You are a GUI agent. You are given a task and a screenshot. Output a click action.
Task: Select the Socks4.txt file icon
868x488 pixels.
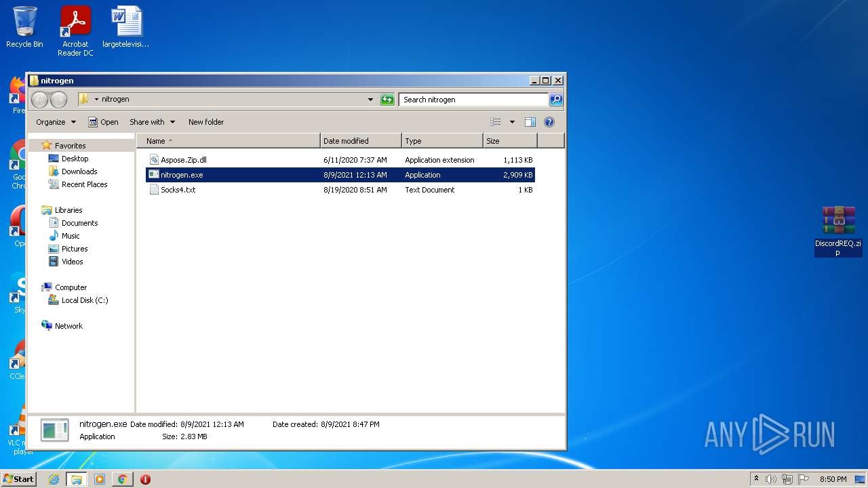[154, 190]
